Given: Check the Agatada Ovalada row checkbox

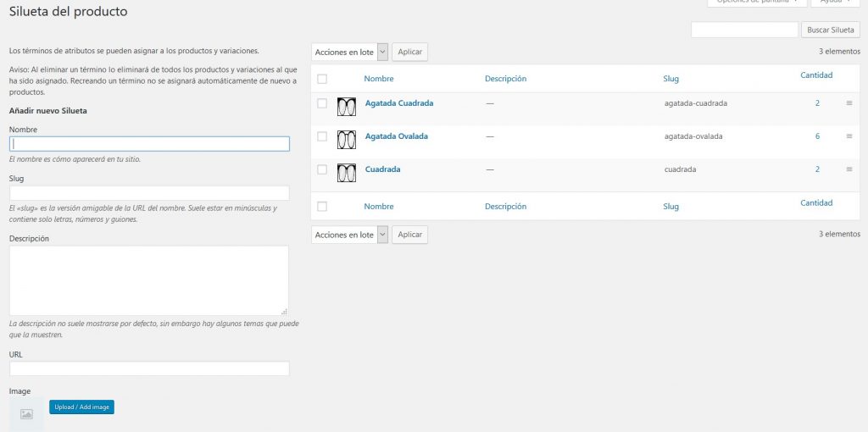Looking at the screenshot, I should (322, 136).
